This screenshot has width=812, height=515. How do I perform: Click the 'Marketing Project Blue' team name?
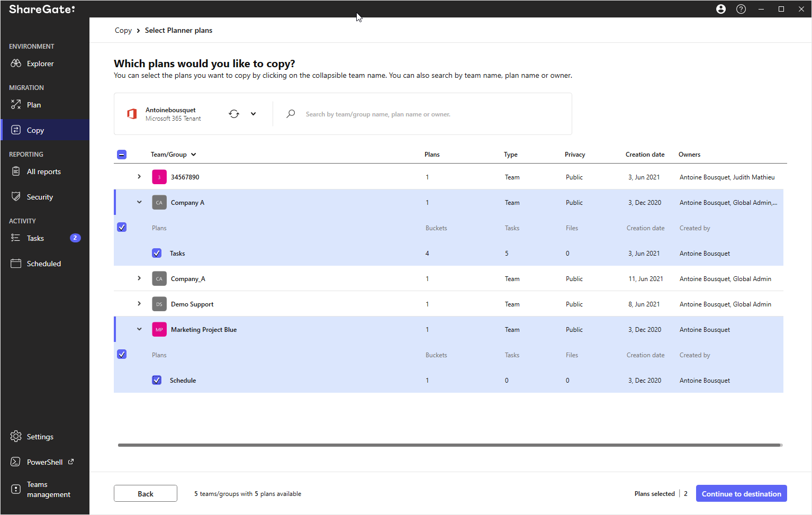point(204,329)
